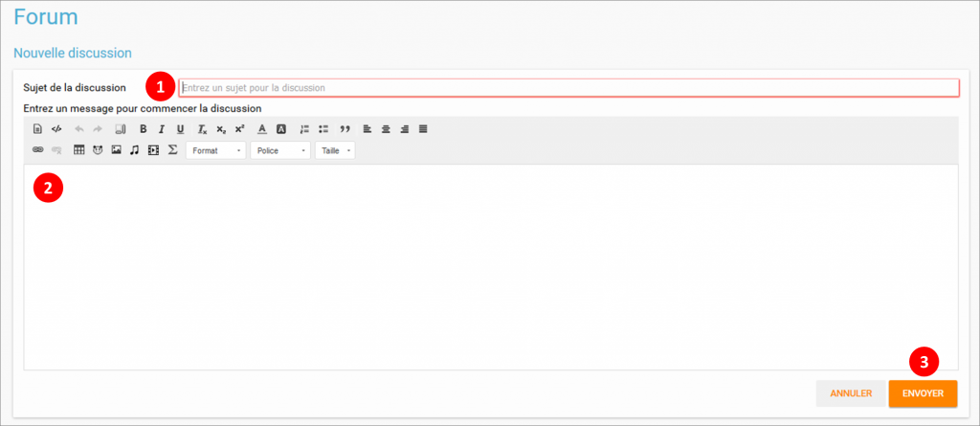Click the insert link chain icon
Screen dimensions: 980x426
click(x=38, y=150)
